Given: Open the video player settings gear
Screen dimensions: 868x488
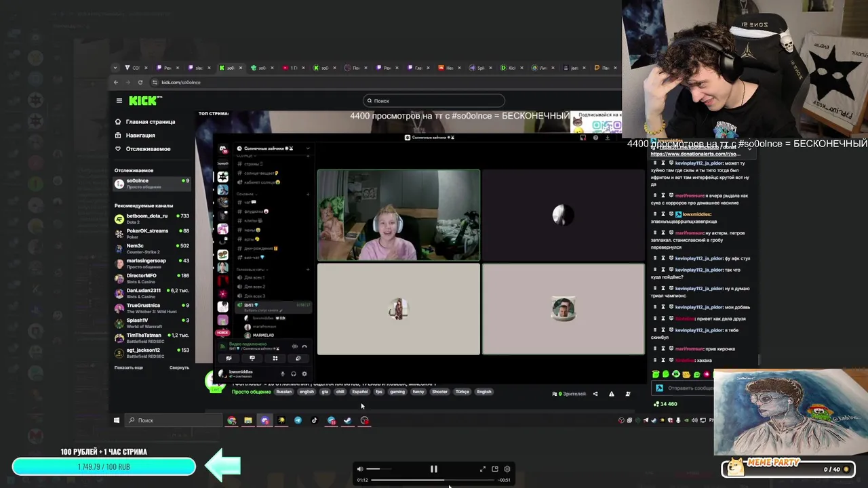Looking at the screenshot, I should pos(507,469).
